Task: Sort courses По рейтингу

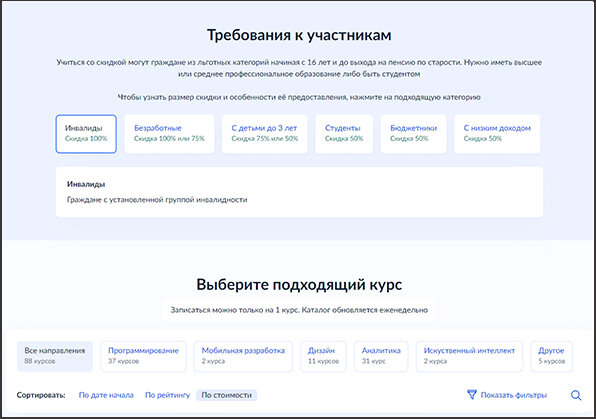Action: (x=167, y=395)
